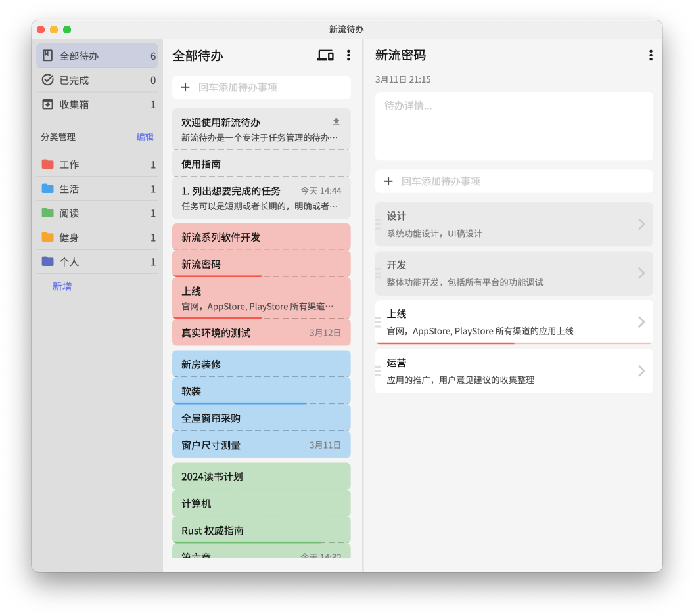This screenshot has height=616, width=694.
Task: Click the drag handle of the 设计 subtask
Action: coord(378,224)
